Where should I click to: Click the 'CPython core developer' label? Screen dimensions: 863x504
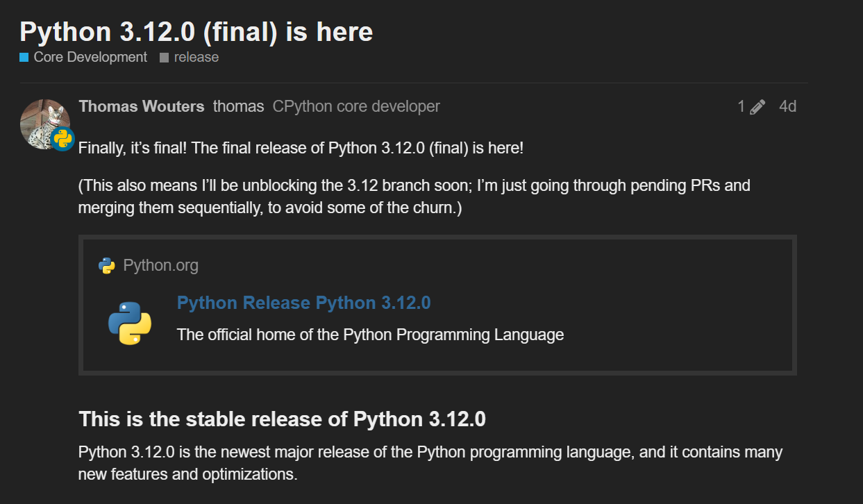tap(357, 106)
